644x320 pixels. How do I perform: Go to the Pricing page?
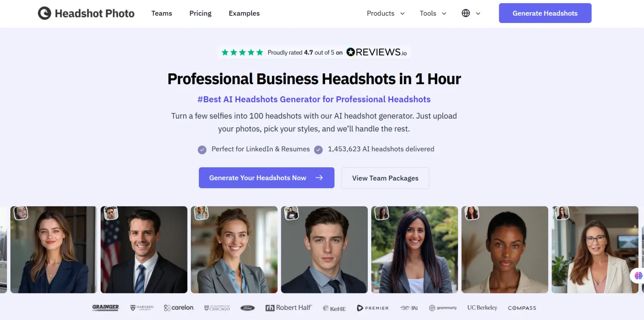200,13
